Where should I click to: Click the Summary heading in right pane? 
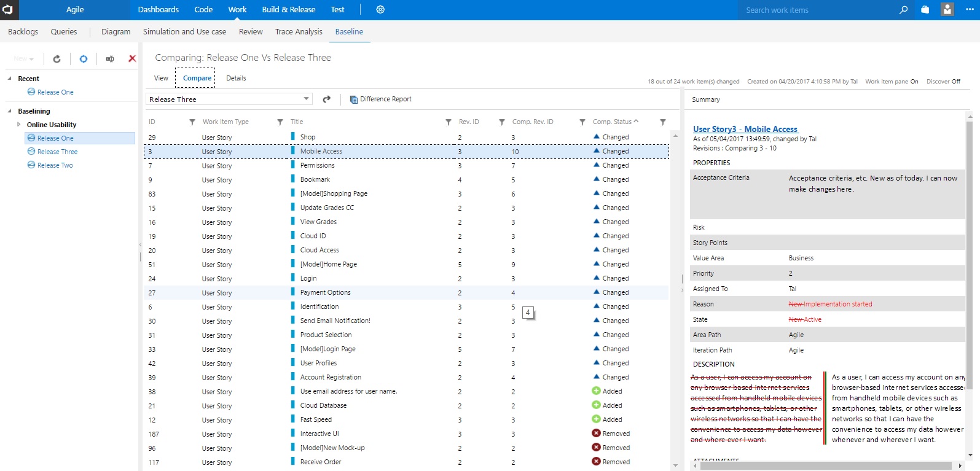click(x=706, y=99)
